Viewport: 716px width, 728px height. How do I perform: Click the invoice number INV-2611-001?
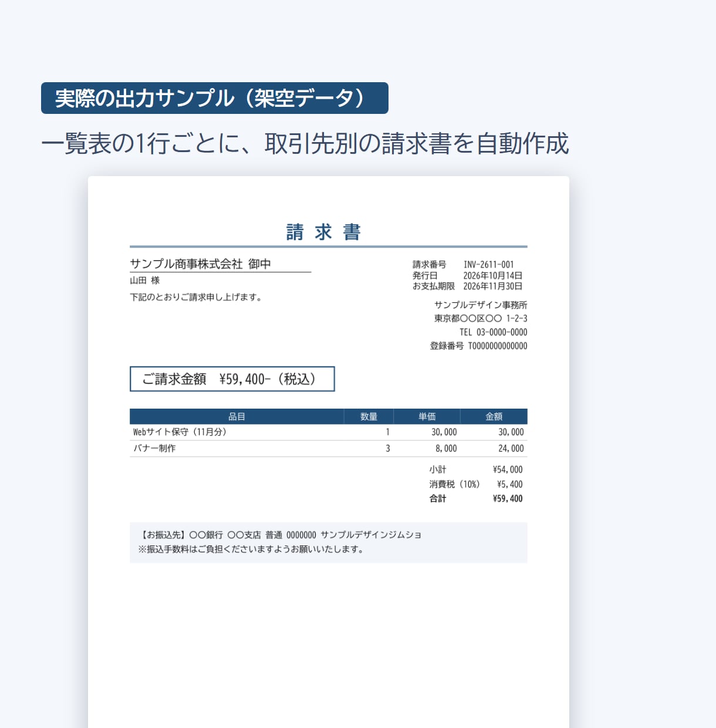click(488, 265)
